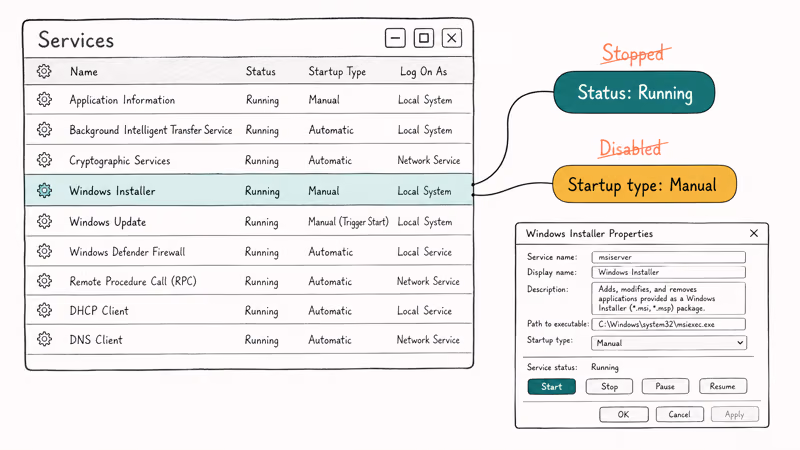800x450 pixels.
Task: Click Cancel in the Properties dialog
Action: (x=679, y=414)
